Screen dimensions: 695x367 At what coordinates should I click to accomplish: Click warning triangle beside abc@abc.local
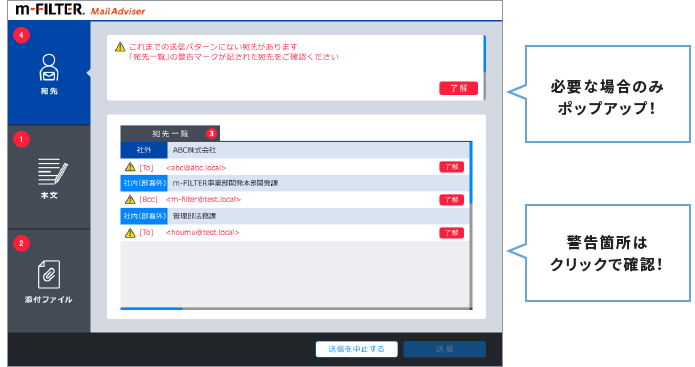130,167
